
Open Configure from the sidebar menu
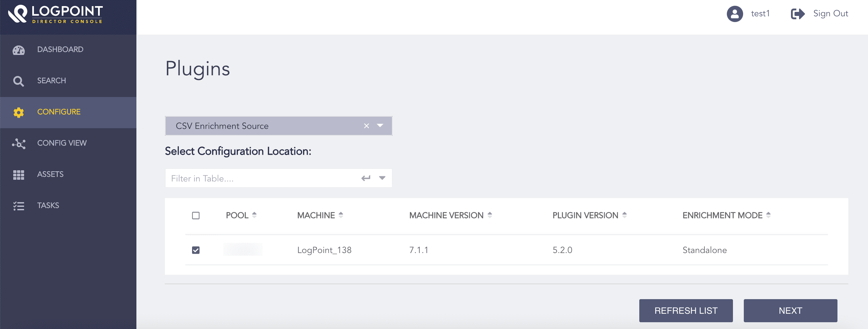[x=59, y=112]
